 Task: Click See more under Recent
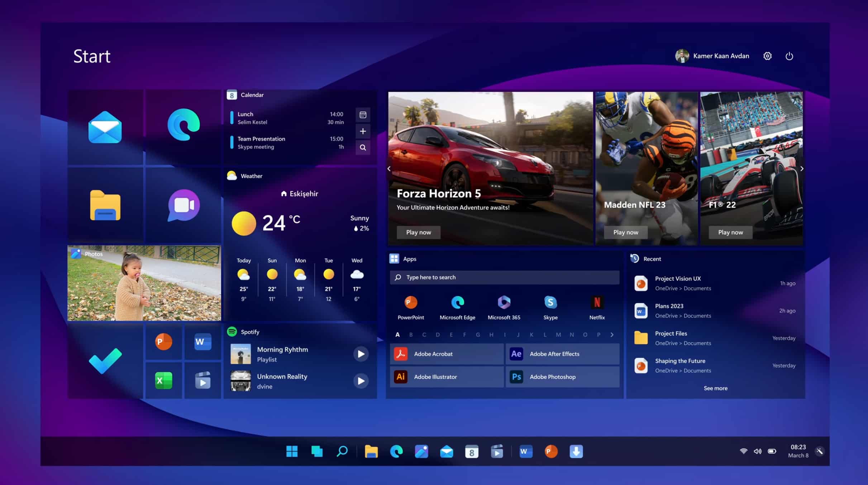pyautogui.click(x=715, y=388)
